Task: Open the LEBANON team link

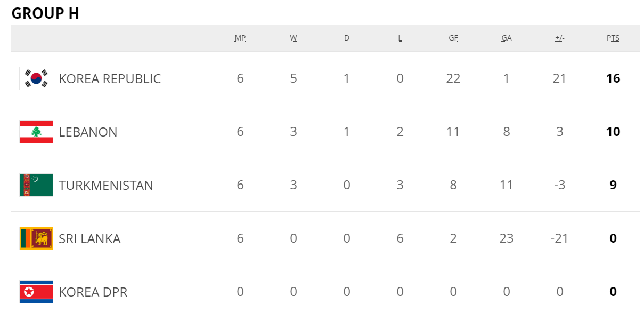Action: click(88, 132)
